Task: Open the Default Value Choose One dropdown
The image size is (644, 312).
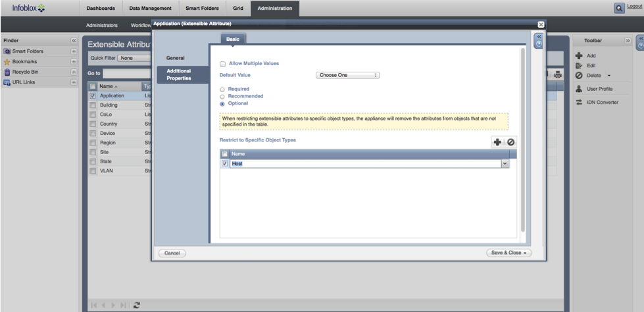Action: coord(347,75)
